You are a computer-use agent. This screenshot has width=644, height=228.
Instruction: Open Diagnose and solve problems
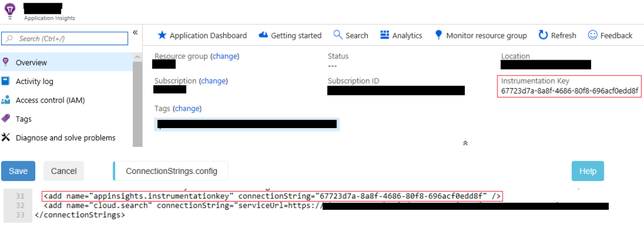[67, 138]
